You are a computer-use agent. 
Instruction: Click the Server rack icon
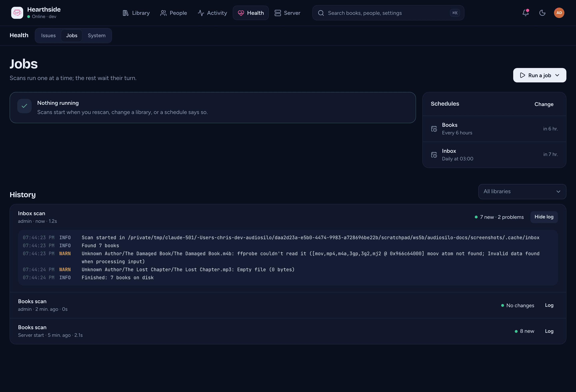tap(278, 13)
